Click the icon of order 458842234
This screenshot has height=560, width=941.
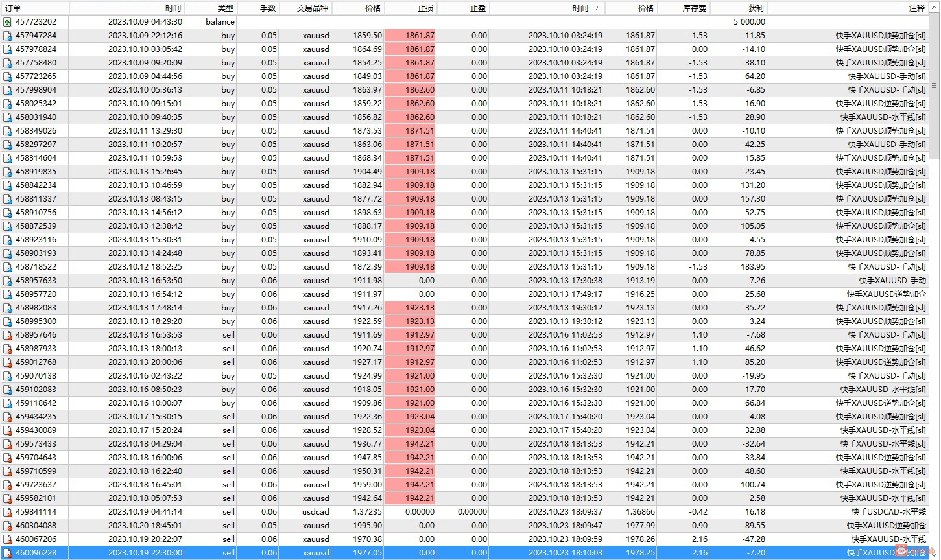[x=8, y=185]
